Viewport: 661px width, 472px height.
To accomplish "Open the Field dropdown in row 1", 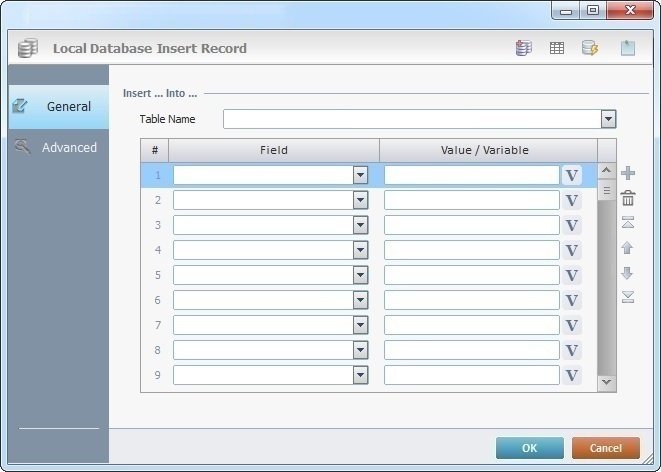I will 360,175.
